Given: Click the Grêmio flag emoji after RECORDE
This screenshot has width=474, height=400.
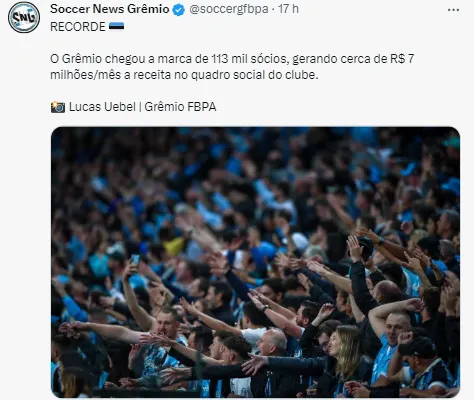Looking at the screenshot, I should tap(116, 26).
